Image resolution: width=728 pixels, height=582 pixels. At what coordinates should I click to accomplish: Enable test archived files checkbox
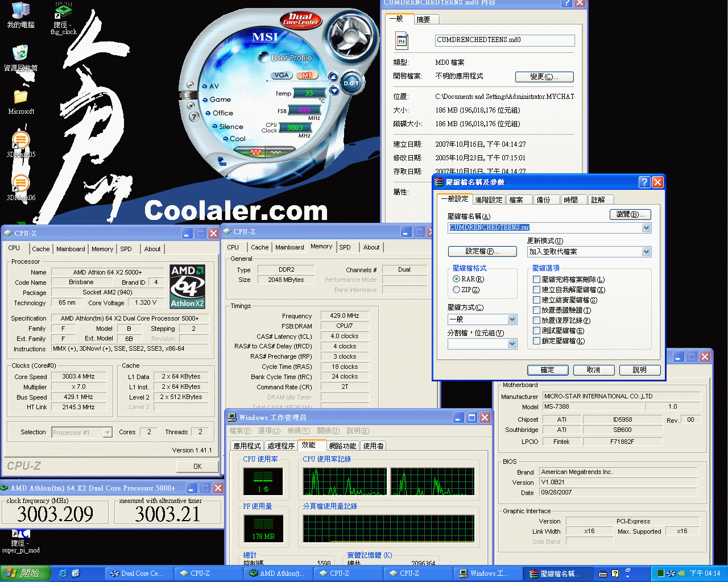click(x=536, y=331)
